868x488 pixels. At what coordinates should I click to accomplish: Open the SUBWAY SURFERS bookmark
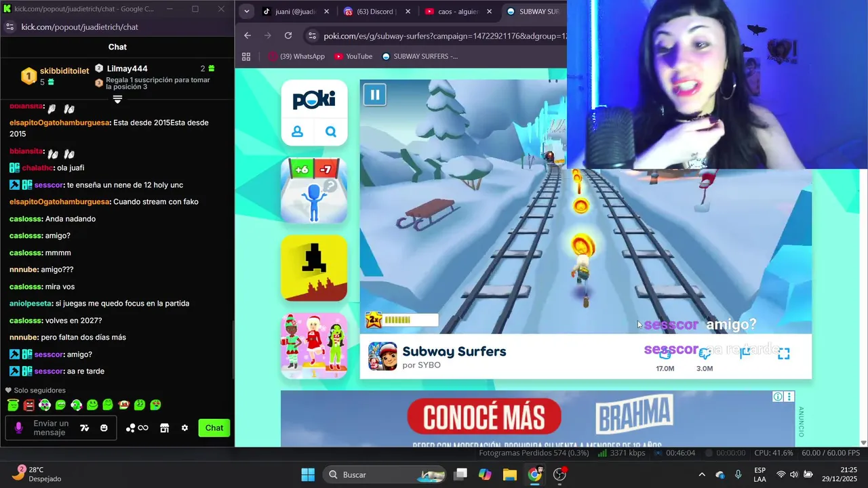click(420, 56)
